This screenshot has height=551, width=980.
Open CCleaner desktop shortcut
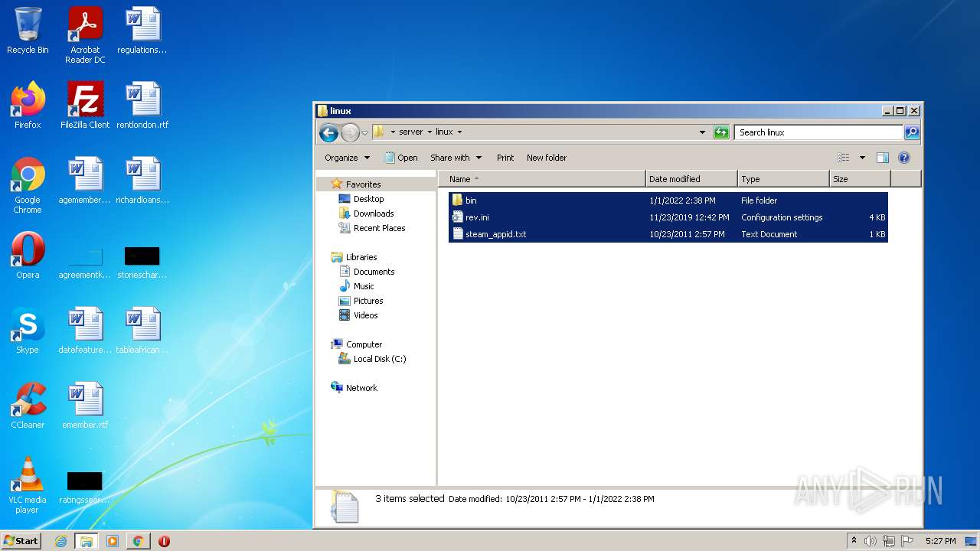coord(28,406)
